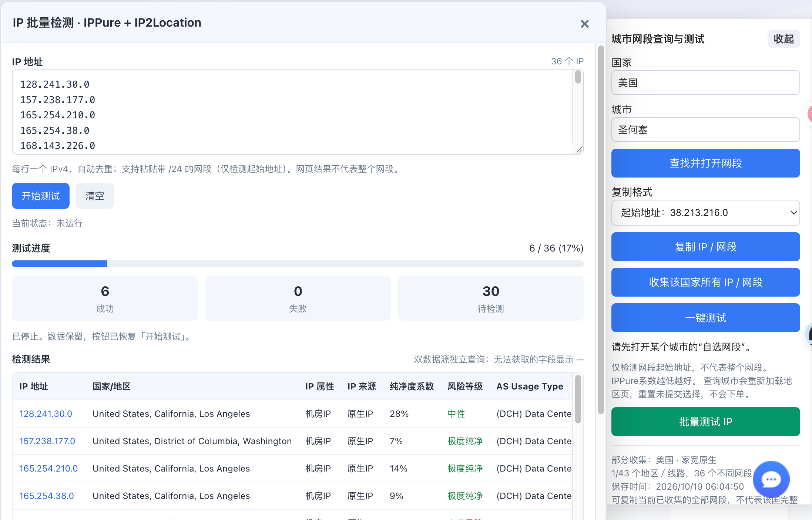Screen dimensions: 812x520
Task: Click the 中性 risk level cell
Action: point(456,414)
